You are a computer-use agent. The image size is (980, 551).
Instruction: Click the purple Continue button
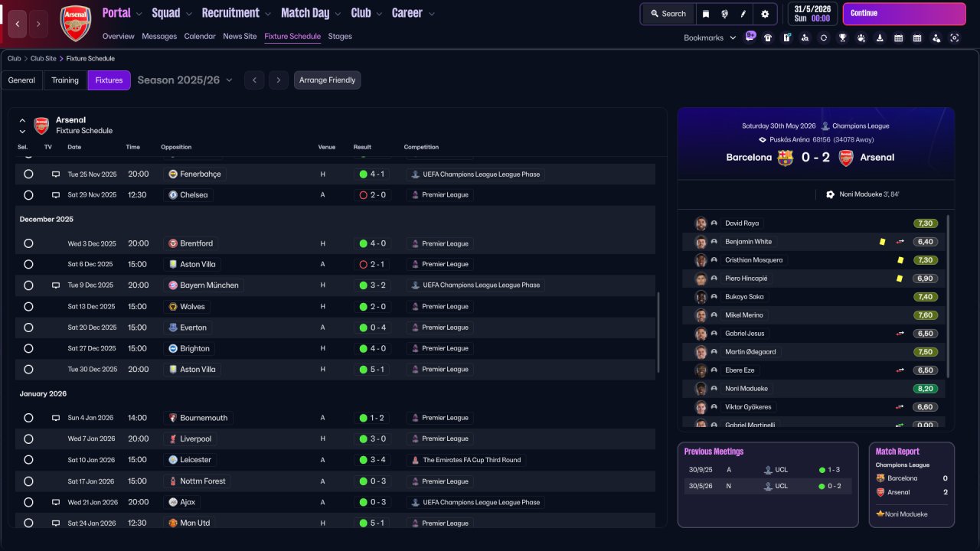point(904,14)
